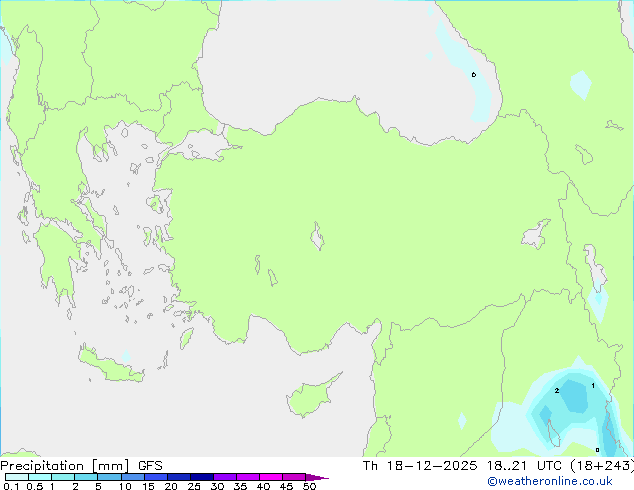The height and width of the screenshot is (490, 634).
Task: Click the 0.5–1 mm legend swatch
Action: coord(40,477)
